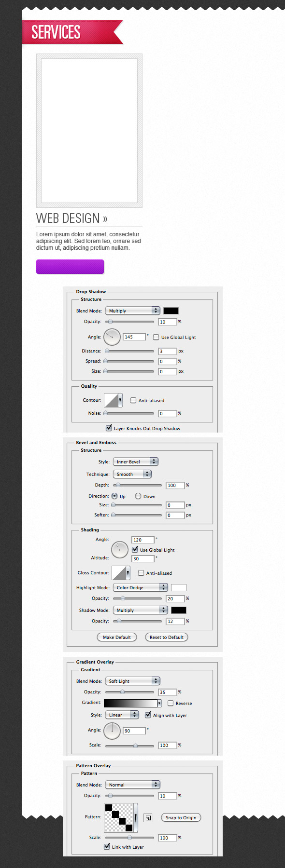Image resolution: width=285 pixels, height=868 pixels.
Task: Click the Altitude field showing 30
Action: (143, 558)
